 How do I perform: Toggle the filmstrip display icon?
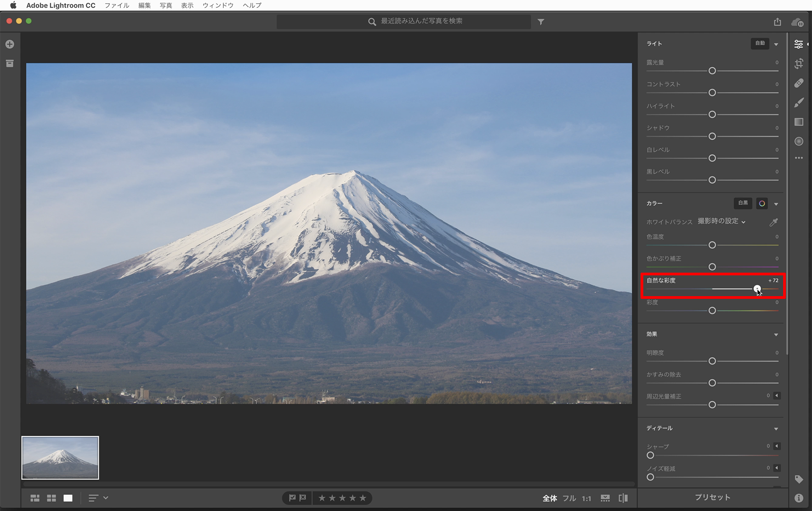[x=605, y=498]
